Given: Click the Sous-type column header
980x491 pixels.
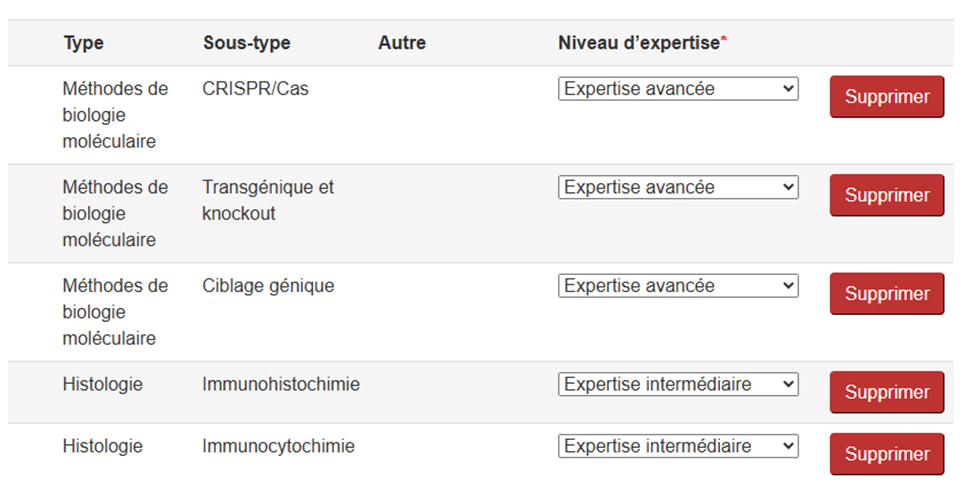Looking at the screenshot, I should click(x=246, y=43).
